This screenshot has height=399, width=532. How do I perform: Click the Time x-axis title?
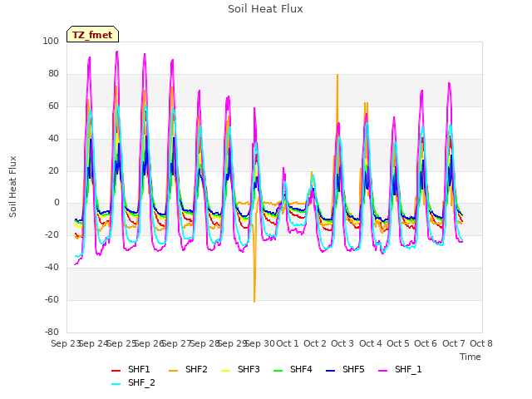coord(470,357)
